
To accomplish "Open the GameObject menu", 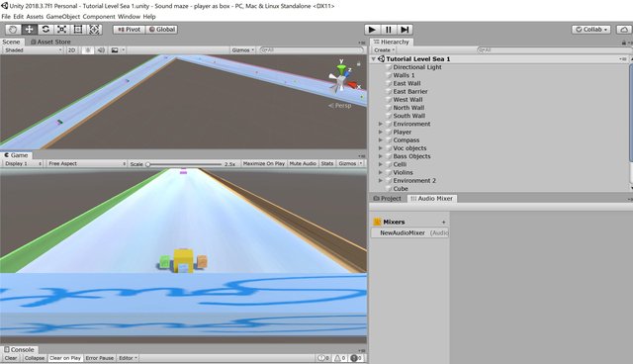I will click(62, 17).
